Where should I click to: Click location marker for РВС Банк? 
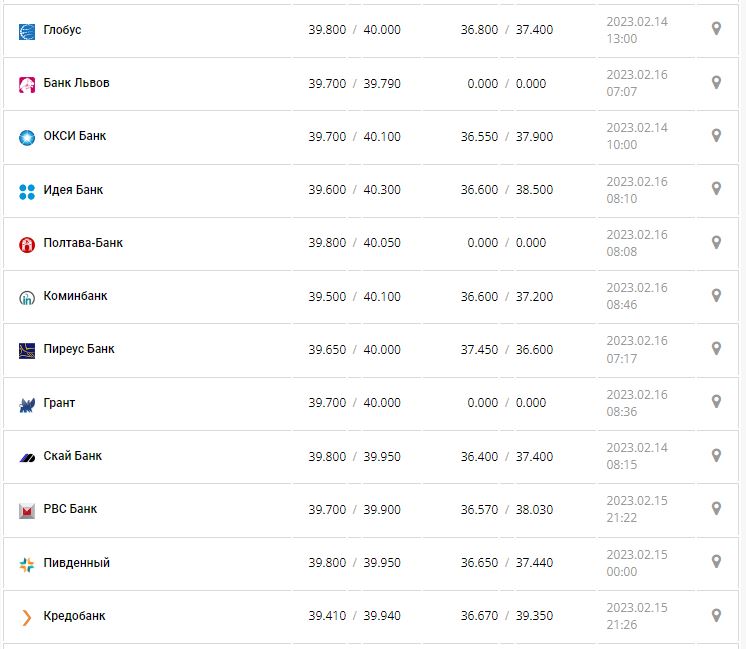[x=716, y=509]
